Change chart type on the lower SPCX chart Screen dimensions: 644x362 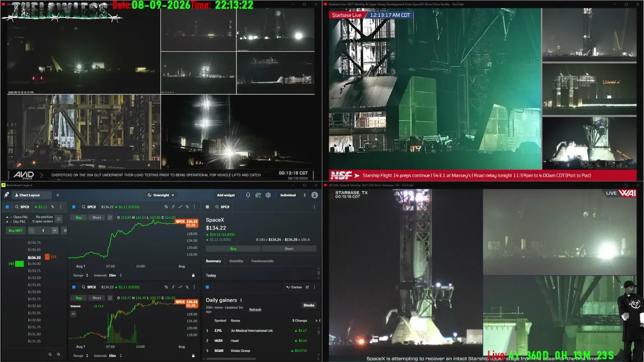180,287
